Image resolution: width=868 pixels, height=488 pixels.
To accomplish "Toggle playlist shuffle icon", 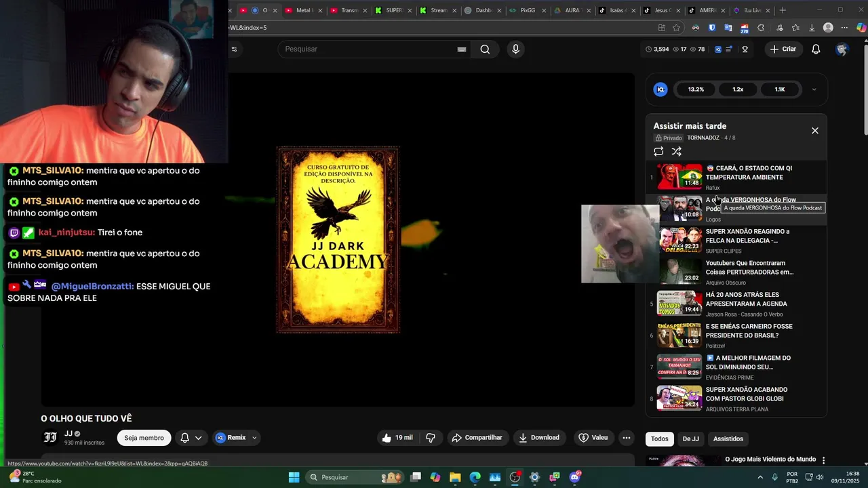I will point(676,152).
